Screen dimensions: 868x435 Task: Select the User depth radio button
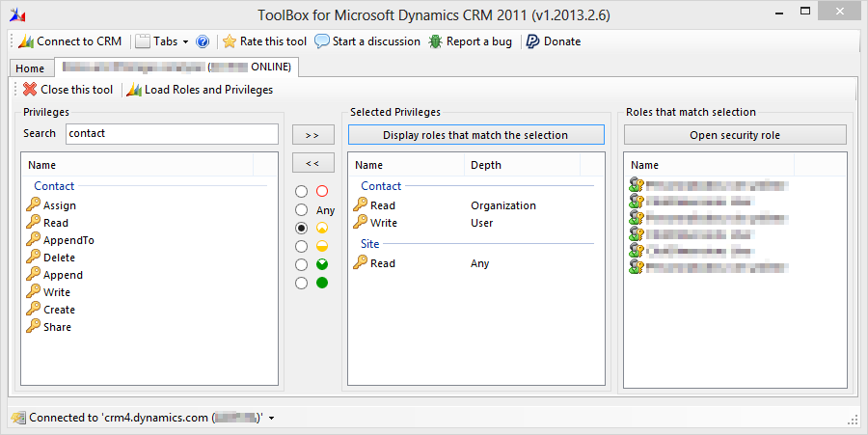click(301, 228)
